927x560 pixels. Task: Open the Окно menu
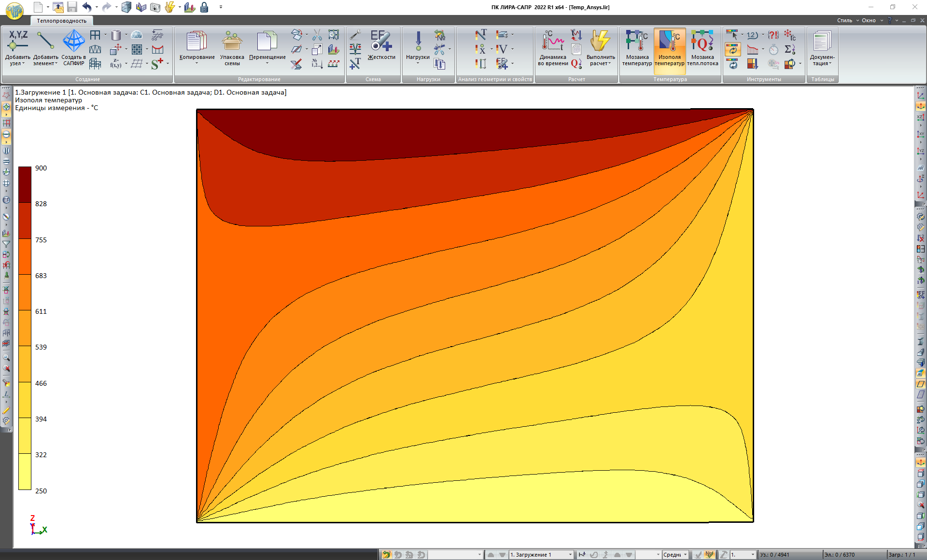tap(869, 20)
